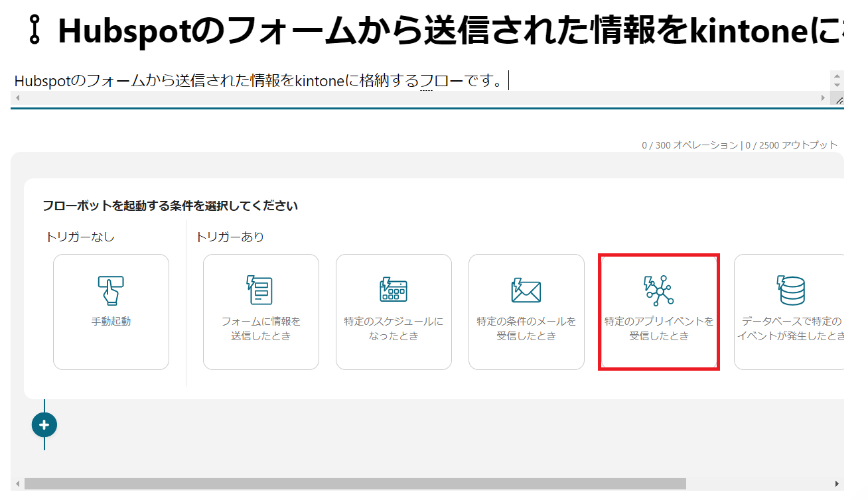Choose the app event network icon

coord(658,290)
